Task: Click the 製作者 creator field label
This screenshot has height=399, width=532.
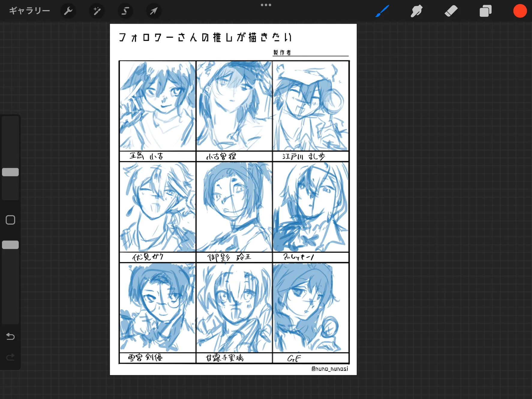Action: (x=282, y=53)
